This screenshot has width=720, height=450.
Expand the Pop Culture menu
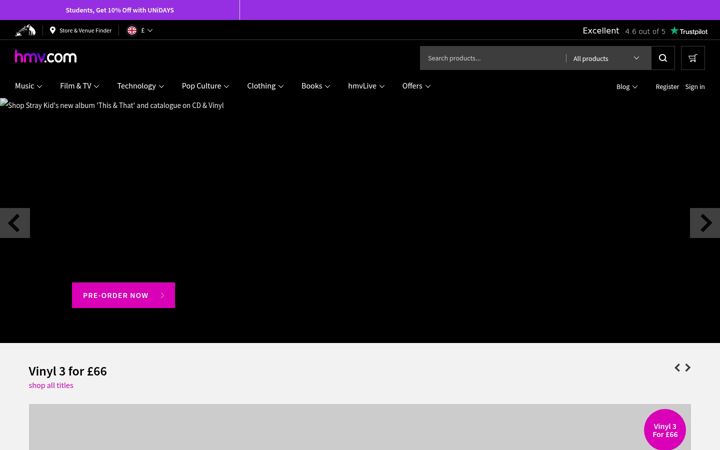pyautogui.click(x=205, y=86)
